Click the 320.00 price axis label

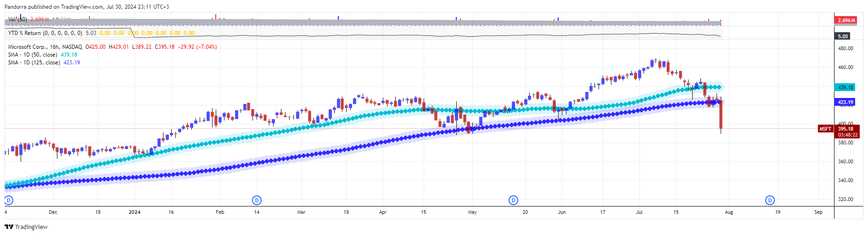(846, 199)
